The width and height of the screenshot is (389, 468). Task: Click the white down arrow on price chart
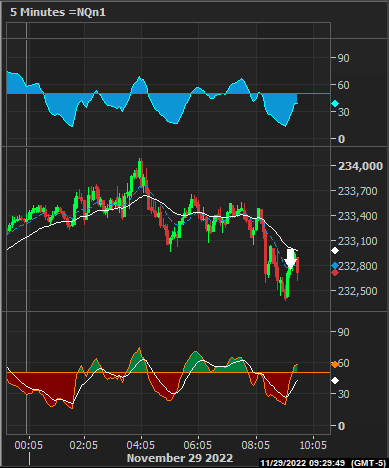[x=291, y=259]
